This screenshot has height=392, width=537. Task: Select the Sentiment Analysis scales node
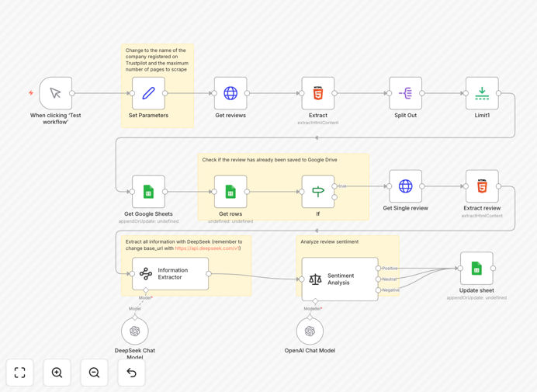pos(340,279)
